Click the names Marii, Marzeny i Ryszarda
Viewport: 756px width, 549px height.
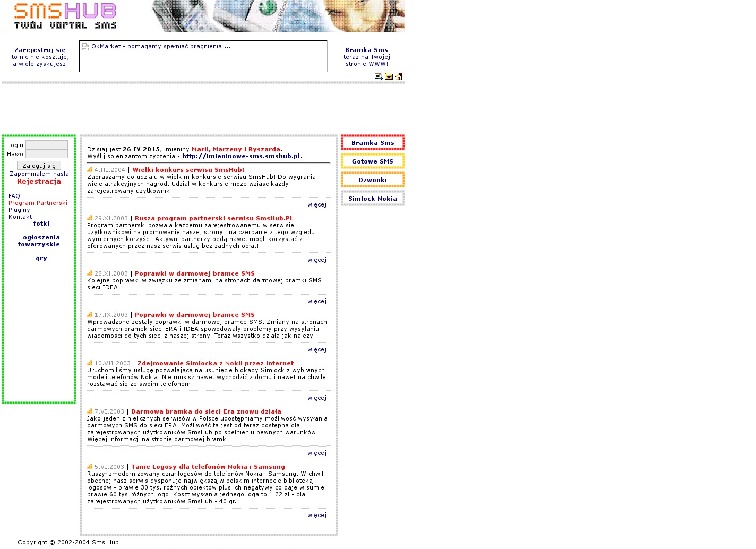(236, 149)
